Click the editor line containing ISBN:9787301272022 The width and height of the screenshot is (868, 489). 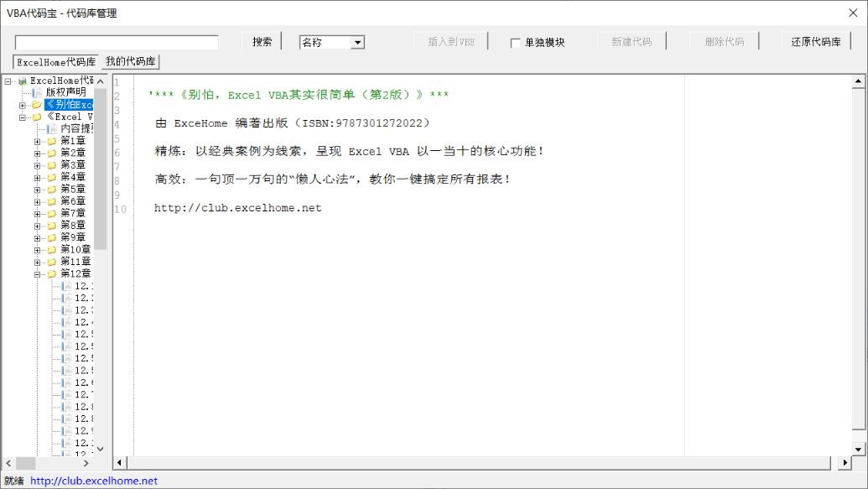pyautogui.click(x=293, y=123)
